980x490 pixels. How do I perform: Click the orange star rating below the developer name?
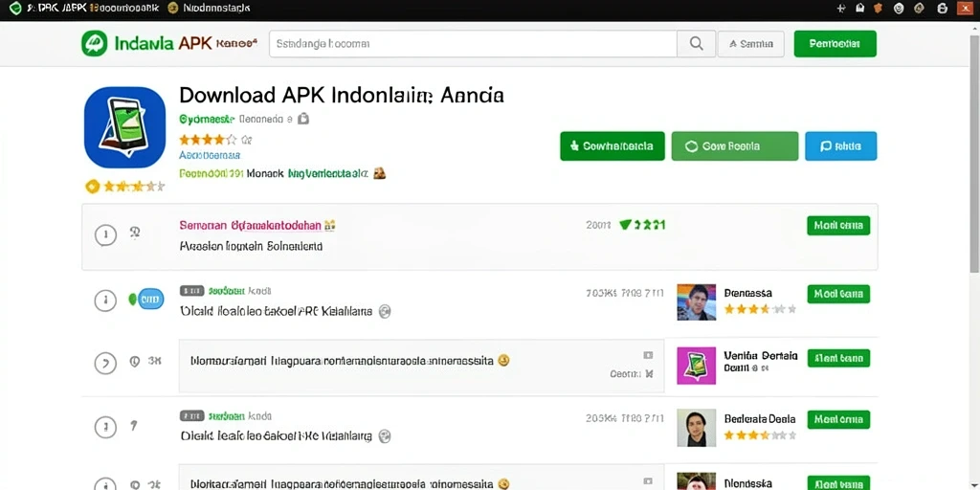point(208,140)
